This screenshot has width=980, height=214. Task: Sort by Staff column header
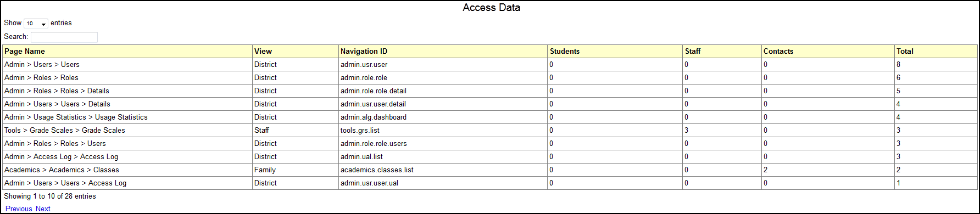click(722, 52)
